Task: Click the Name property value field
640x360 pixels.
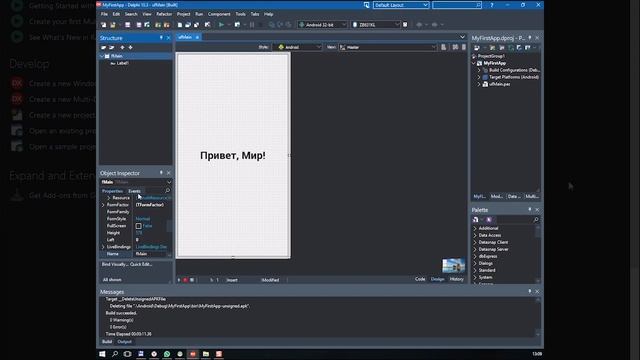Action: tap(150, 254)
